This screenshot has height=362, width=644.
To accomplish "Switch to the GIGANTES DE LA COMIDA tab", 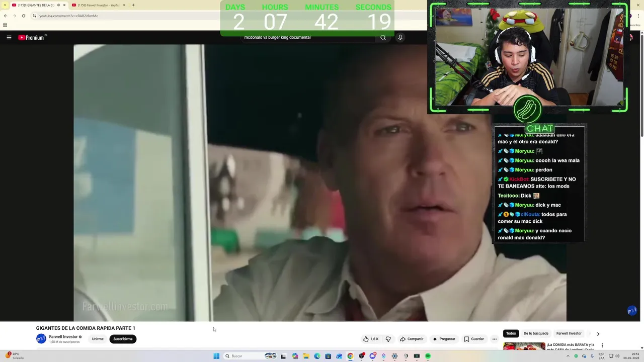I will coord(36,5).
